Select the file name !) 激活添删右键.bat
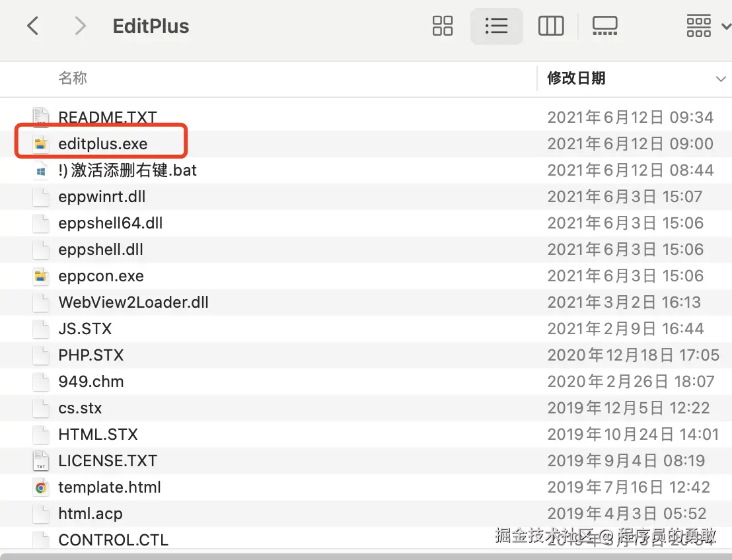Viewport: 732px width, 560px height. tap(128, 170)
